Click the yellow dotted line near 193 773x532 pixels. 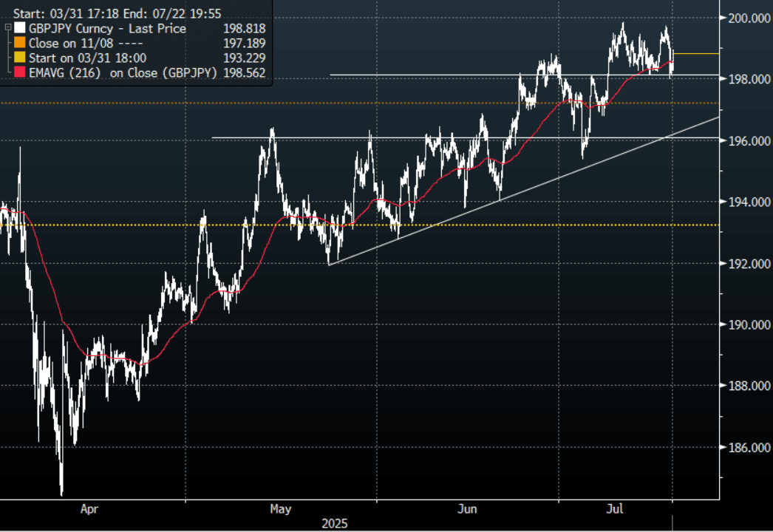pyautogui.click(x=443, y=225)
